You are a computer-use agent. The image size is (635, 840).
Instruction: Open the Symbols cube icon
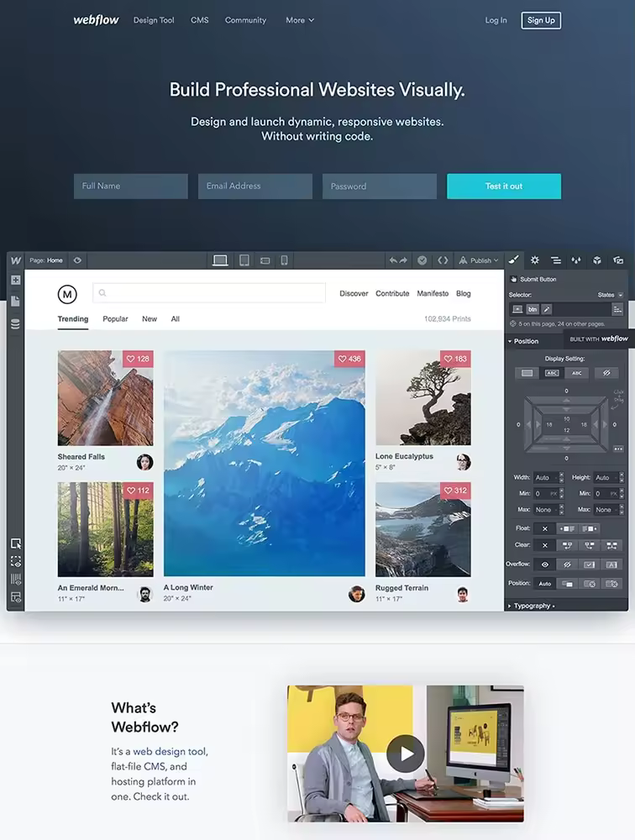(597, 260)
